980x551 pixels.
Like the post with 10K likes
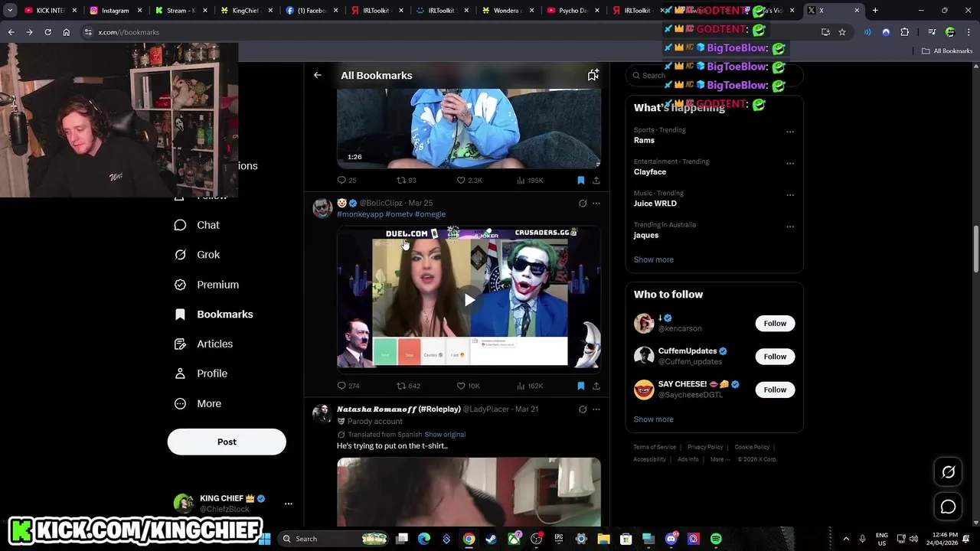469,386
